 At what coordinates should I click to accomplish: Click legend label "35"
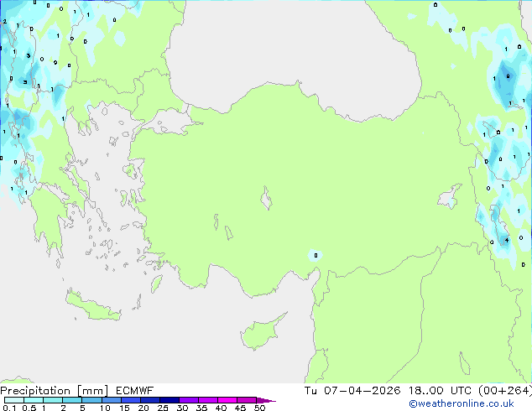point(201,408)
